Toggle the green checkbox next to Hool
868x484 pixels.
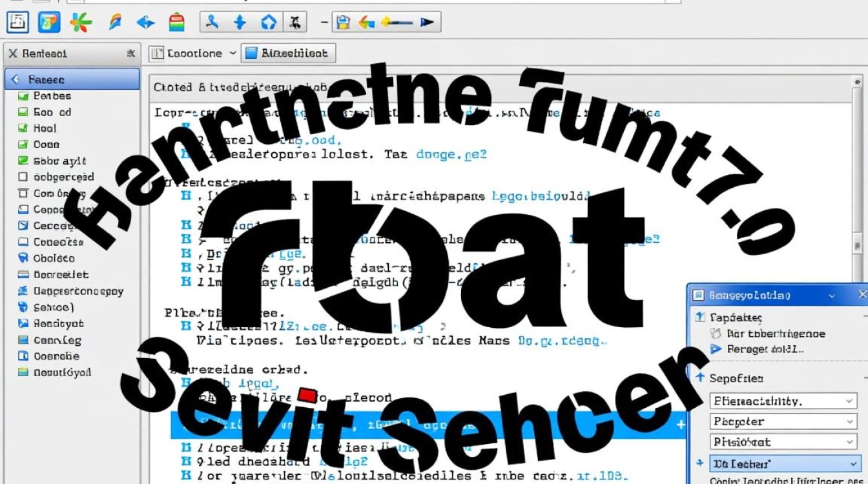coord(23,128)
